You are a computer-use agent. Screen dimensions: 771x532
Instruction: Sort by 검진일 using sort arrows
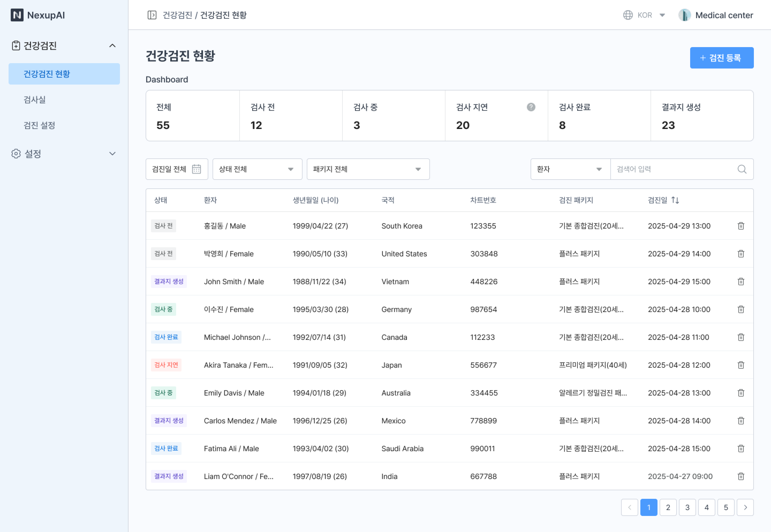coord(675,200)
